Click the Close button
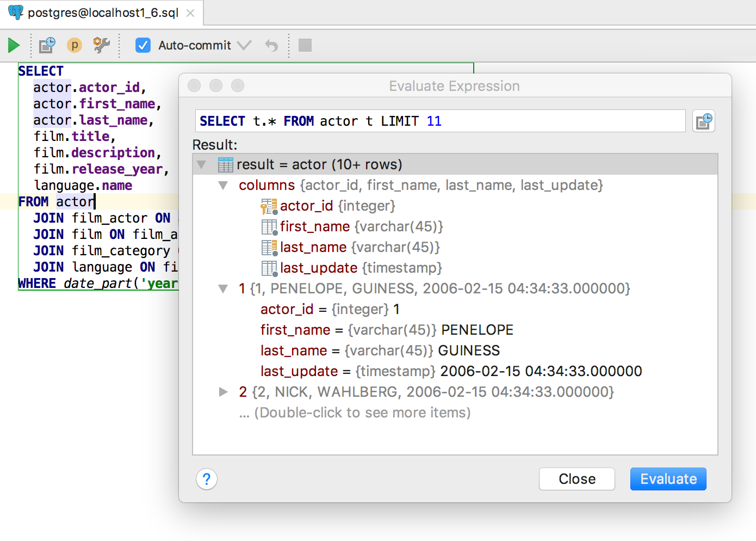Viewport: 756px width, 541px height. point(577,479)
